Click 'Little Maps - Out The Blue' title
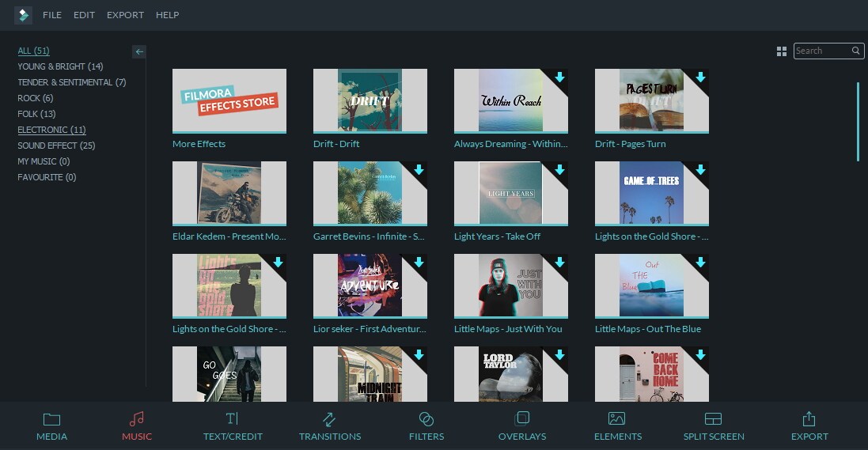The image size is (868, 450). (x=648, y=329)
